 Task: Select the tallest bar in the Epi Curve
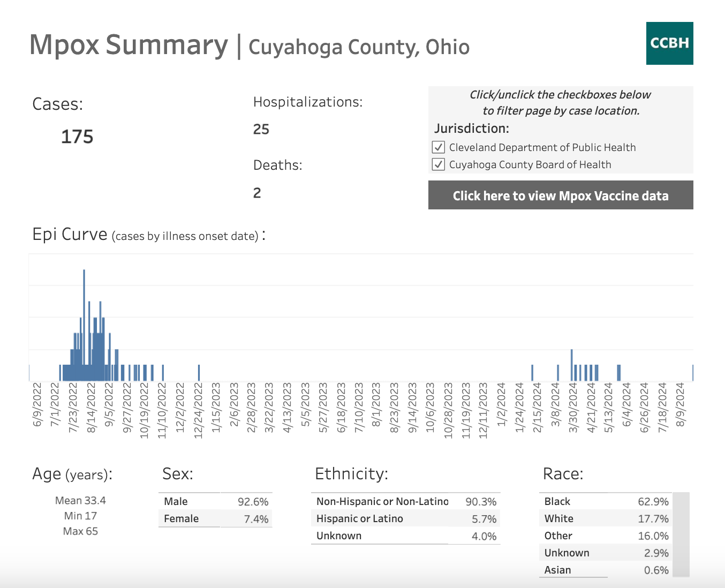point(84,321)
